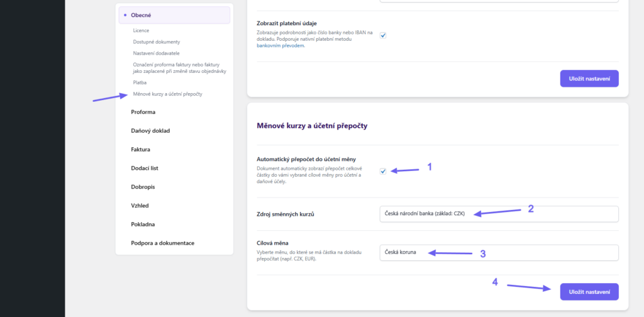Save payment settings with upper Uložit nastavení

(589, 79)
